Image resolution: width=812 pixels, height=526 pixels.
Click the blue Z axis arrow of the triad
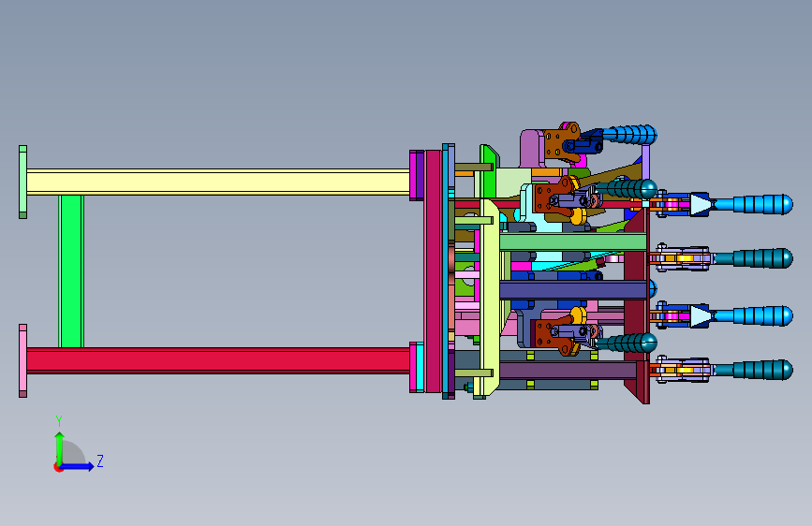pos(79,466)
